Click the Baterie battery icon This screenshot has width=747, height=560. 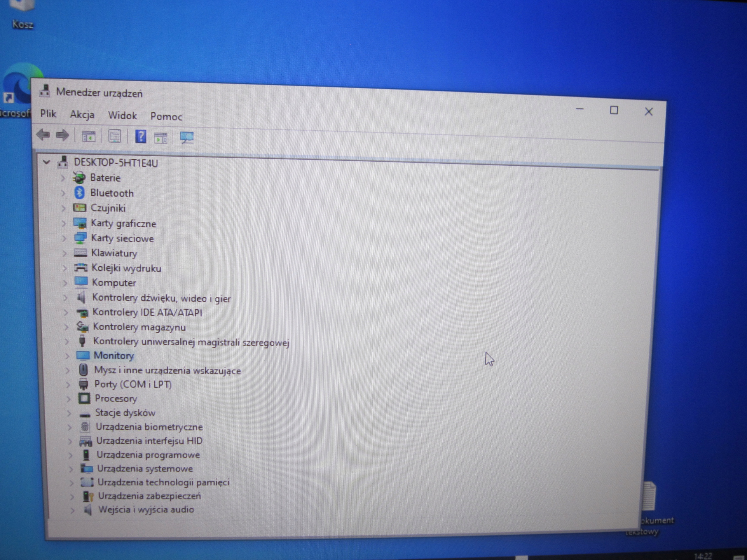79,178
